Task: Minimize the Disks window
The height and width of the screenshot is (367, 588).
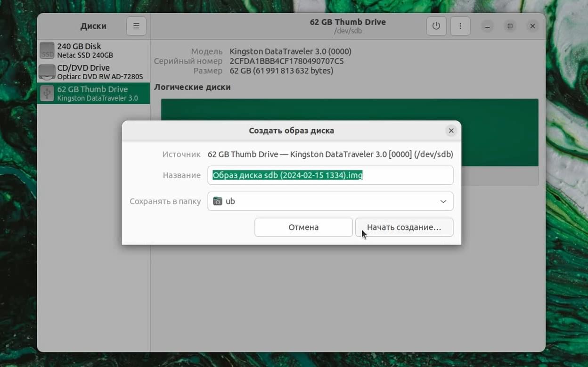Action: (x=487, y=26)
